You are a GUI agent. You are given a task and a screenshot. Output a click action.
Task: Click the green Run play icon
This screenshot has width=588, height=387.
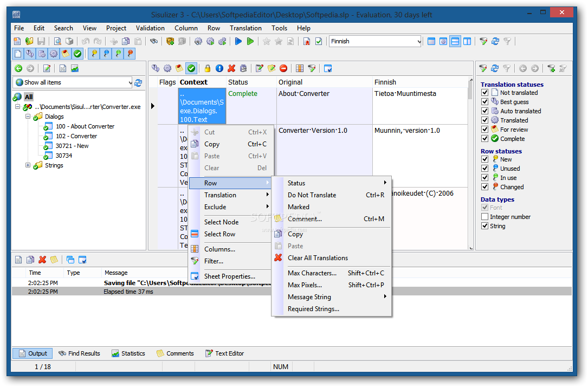click(250, 41)
